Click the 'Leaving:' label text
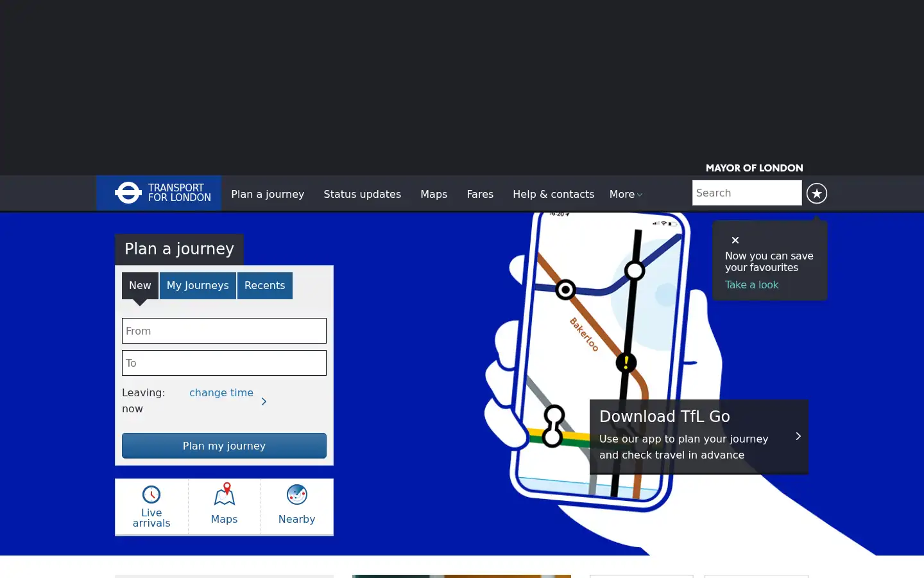Viewport: 924px width, 578px height. click(144, 392)
